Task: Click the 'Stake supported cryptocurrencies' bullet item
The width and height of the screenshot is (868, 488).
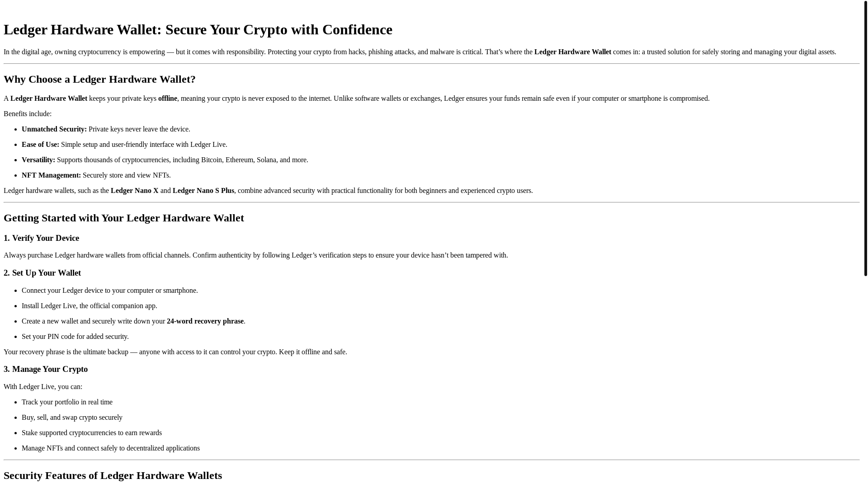Action: [92, 433]
